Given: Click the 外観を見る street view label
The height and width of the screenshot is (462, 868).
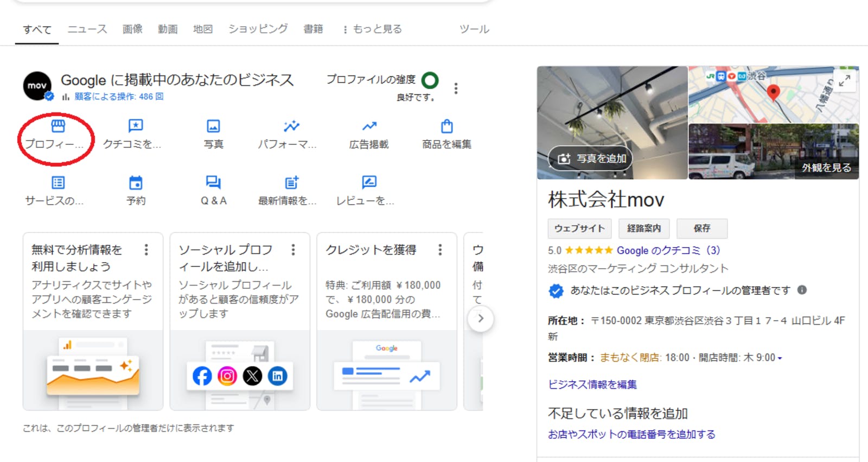Looking at the screenshot, I should click(x=826, y=168).
